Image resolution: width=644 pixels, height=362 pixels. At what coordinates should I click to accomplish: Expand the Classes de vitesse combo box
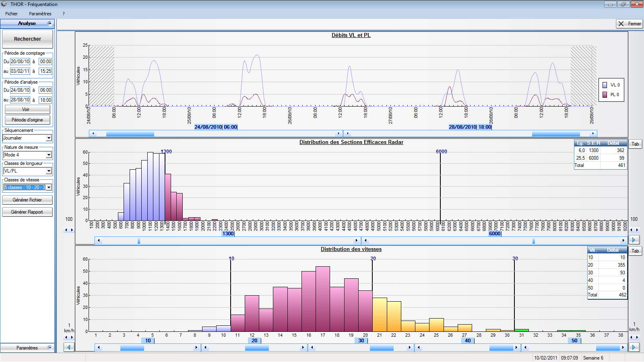[49, 187]
